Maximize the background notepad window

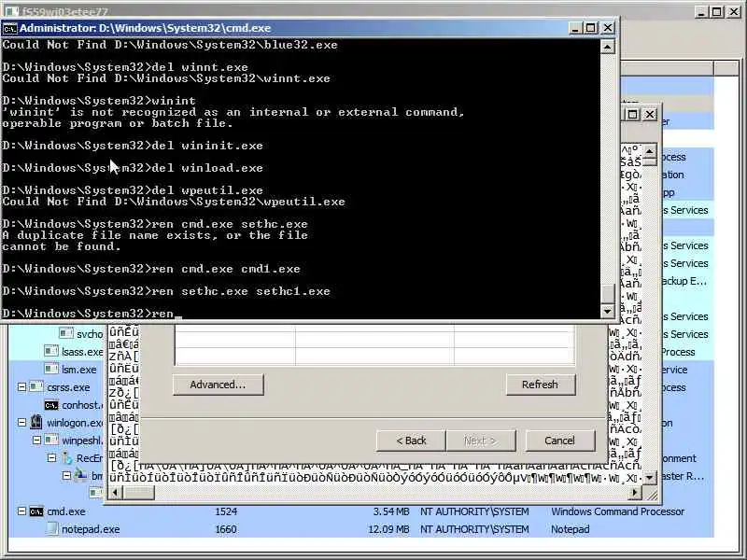point(633,114)
